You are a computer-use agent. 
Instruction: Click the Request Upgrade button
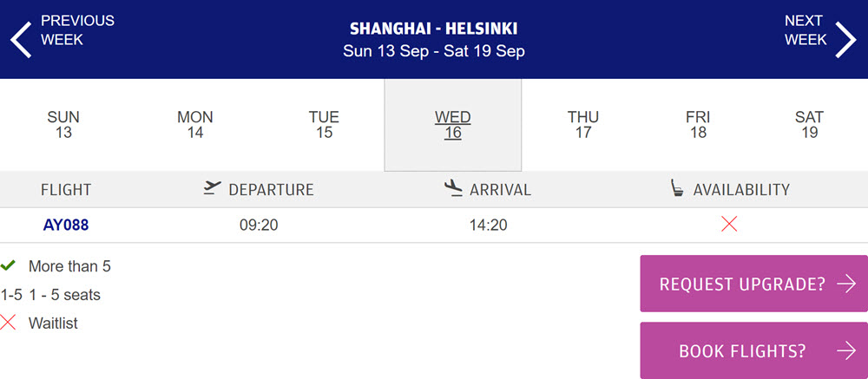[754, 284]
